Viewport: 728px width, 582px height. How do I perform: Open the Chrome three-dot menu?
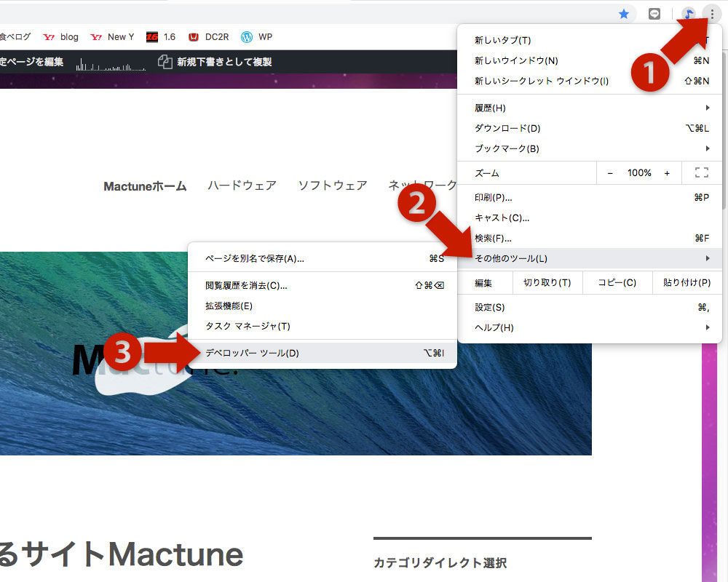pos(712,14)
